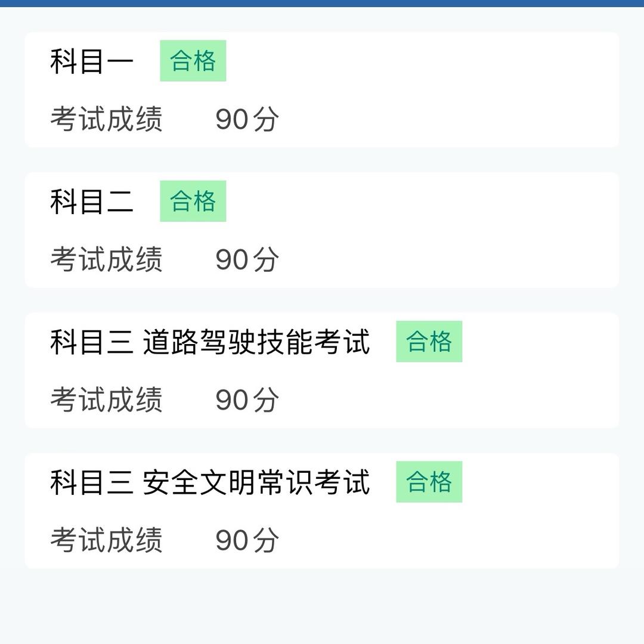Open the 道路驾驶技能考试 result card

[x=322, y=370]
